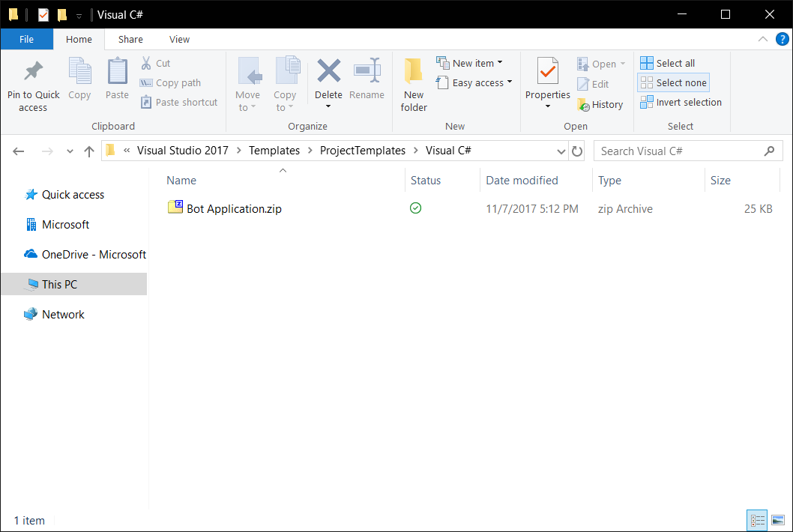Refresh the Visual C# folder view

coord(577,151)
